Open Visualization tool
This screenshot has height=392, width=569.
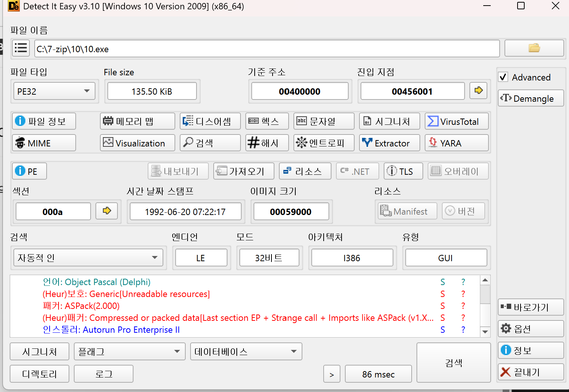click(137, 143)
